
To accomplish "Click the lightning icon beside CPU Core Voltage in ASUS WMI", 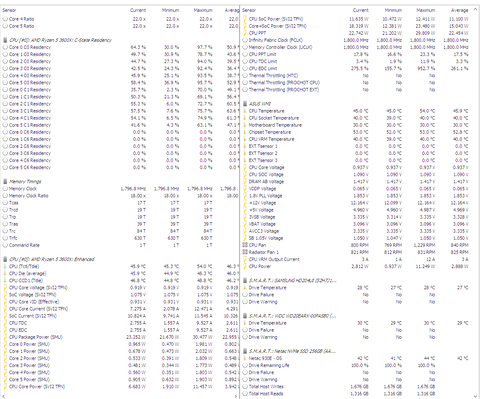I will coord(245,167).
